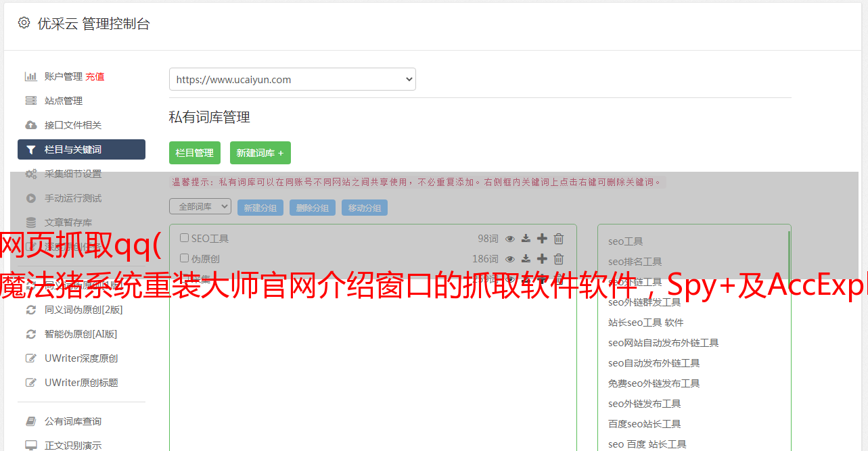
Task: Select UWriter原创标题 in the sidebar
Action: (x=81, y=383)
